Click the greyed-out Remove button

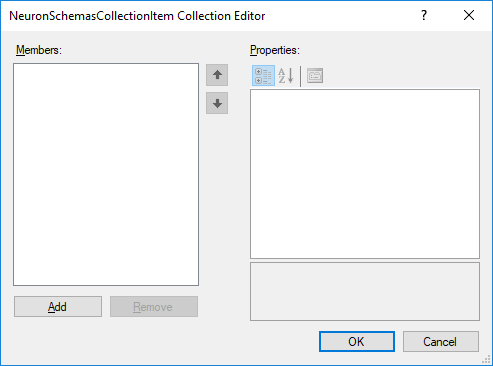point(154,307)
